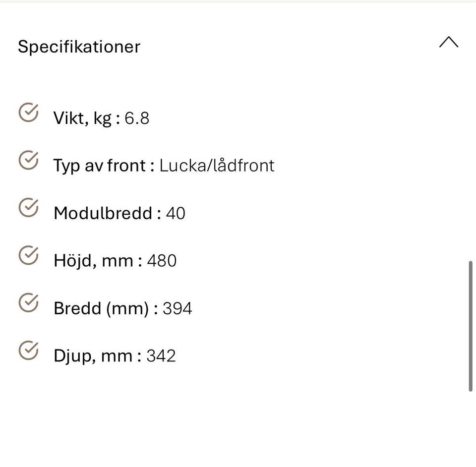The width and height of the screenshot is (476, 467).
Task: Click the width value 394
Action: coord(177,308)
